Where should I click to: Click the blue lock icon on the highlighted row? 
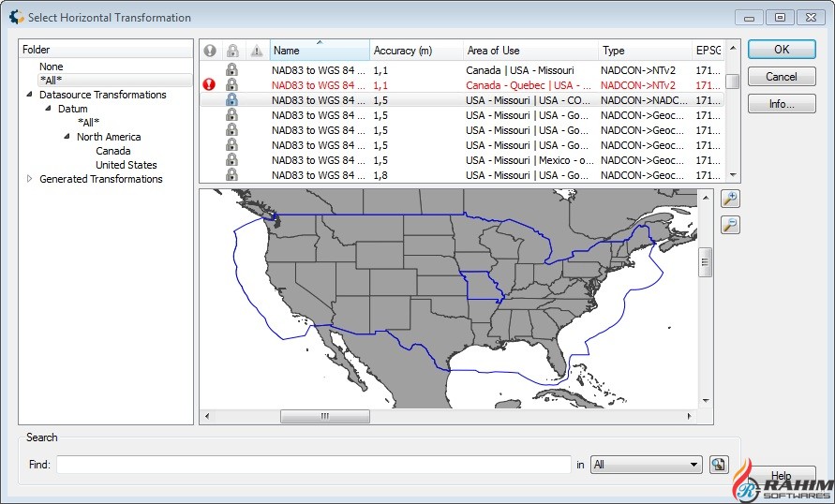tap(231, 100)
